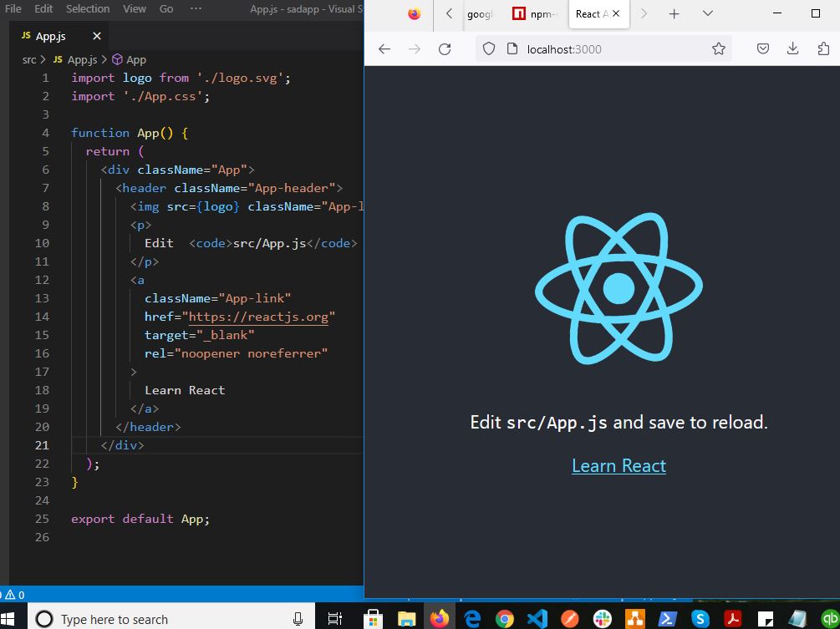
Task: Open Microsoft Store from the taskbar
Action: click(x=373, y=618)
